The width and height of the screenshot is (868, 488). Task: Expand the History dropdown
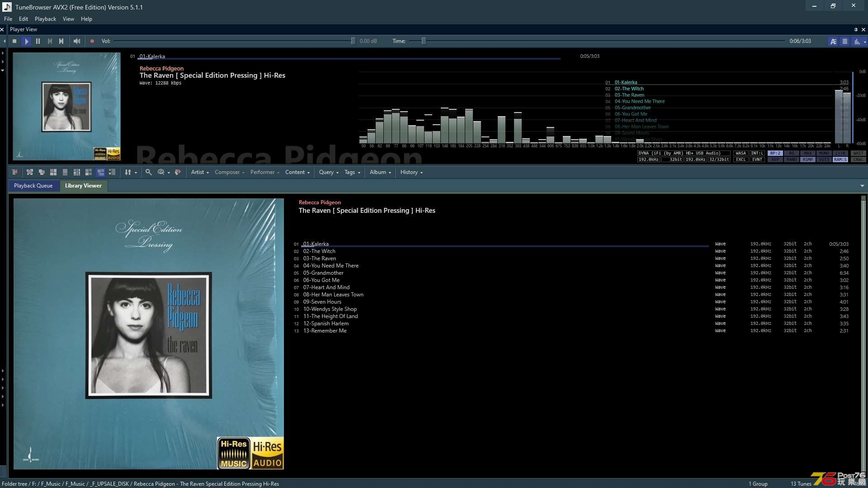(x=411, y=172)
